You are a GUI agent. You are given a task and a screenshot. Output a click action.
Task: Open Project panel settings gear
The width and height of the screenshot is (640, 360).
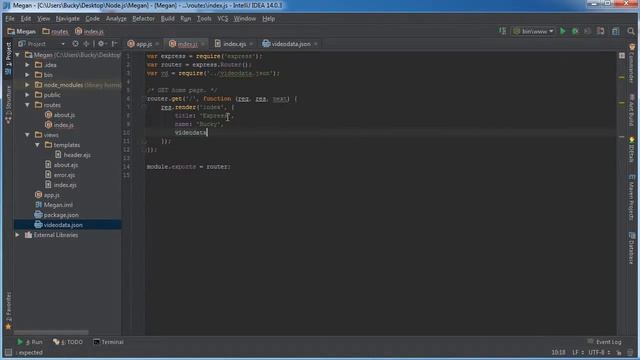coord(101,44)
